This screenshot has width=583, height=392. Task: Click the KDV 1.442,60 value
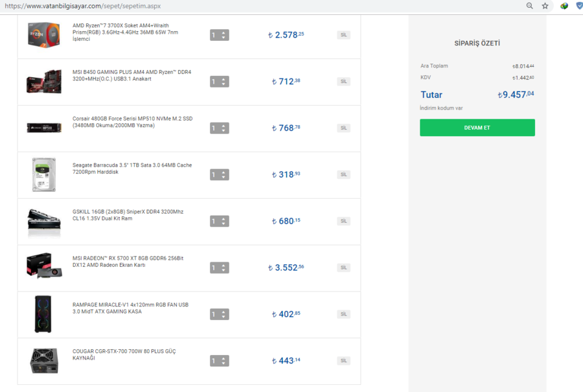click(x=523, y=77)
